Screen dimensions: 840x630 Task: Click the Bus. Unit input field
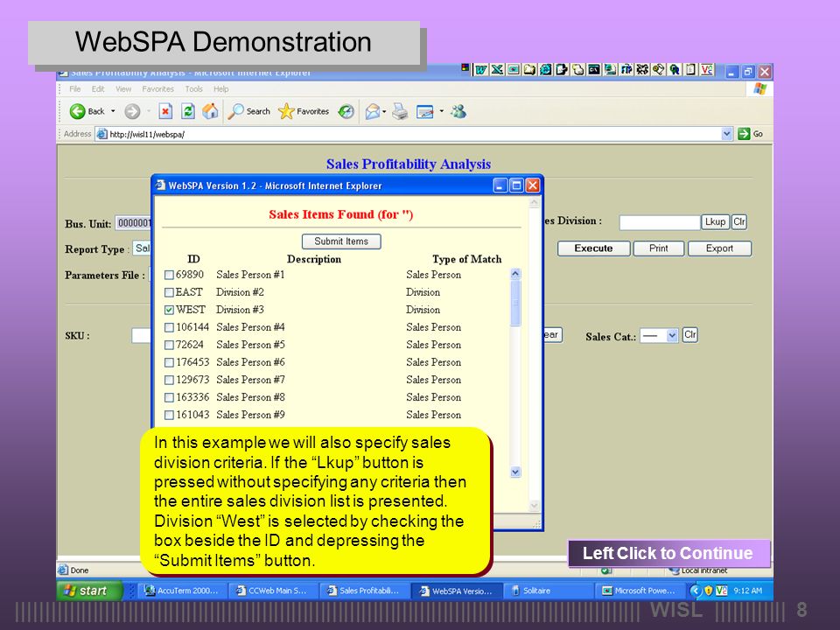tap(134, 223)
